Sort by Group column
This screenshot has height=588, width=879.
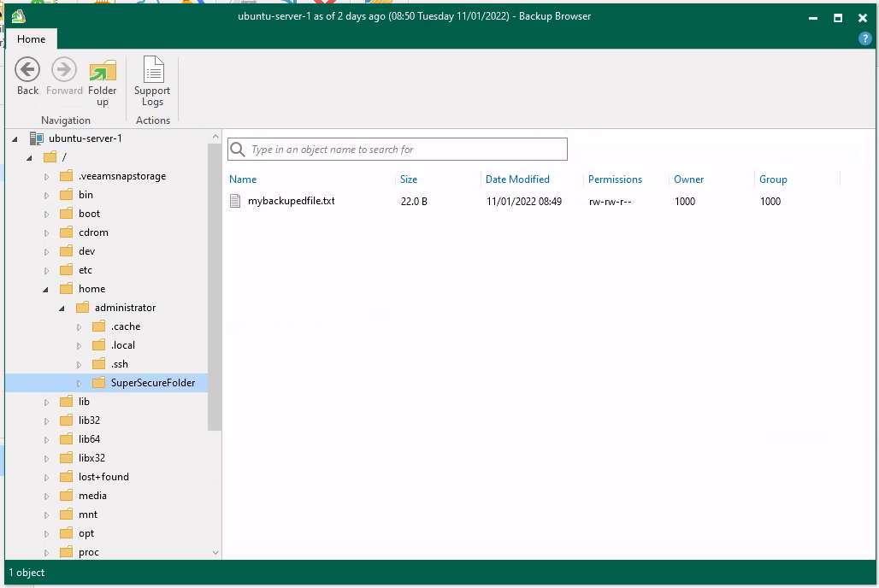773,179
